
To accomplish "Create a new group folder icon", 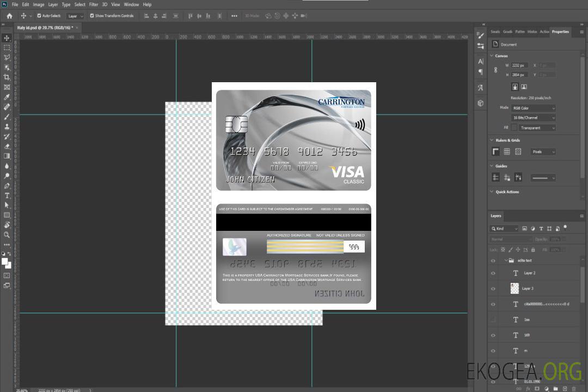I will point(555,389).
